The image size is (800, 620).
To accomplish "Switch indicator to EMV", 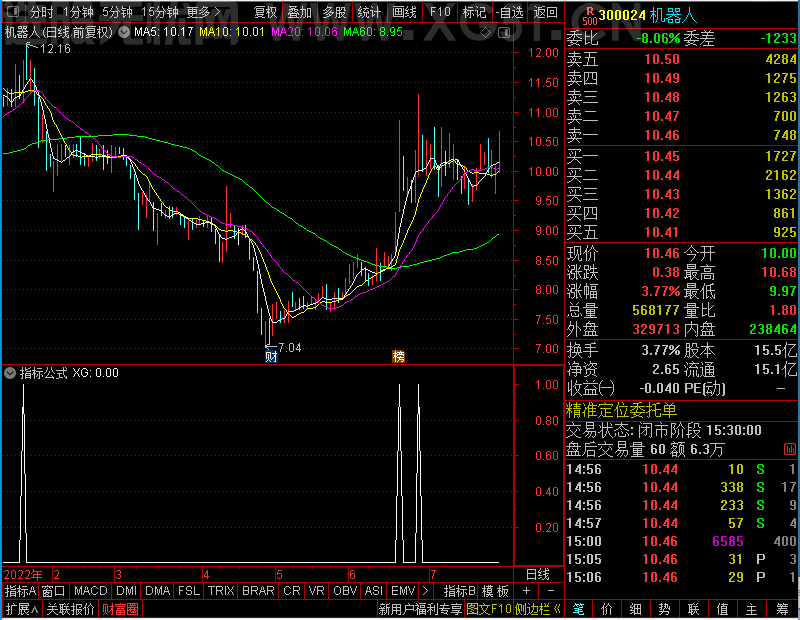I will point(403,591).
